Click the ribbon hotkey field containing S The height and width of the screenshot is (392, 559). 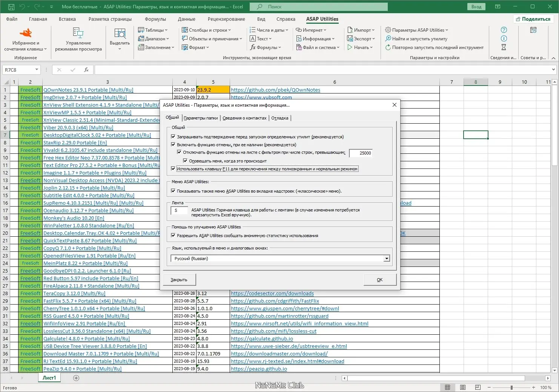[x=179, y=210]
